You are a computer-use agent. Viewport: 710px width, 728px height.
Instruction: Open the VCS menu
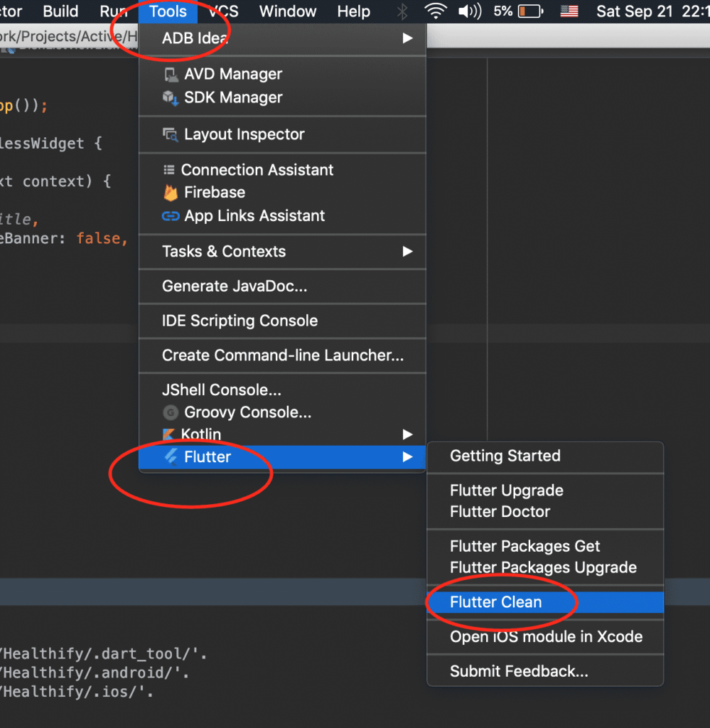tap(224, 11)
